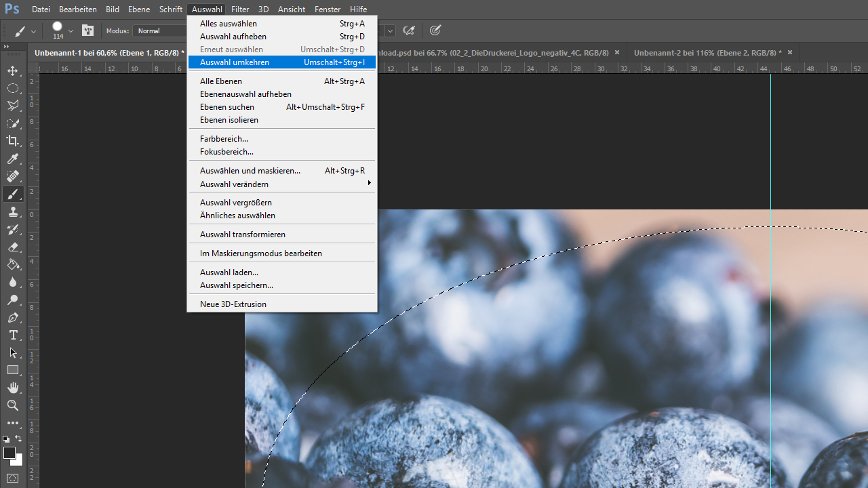Select the History Brush tool
Image resolution: width=868 pixels, height=488 pixels.
12,230
